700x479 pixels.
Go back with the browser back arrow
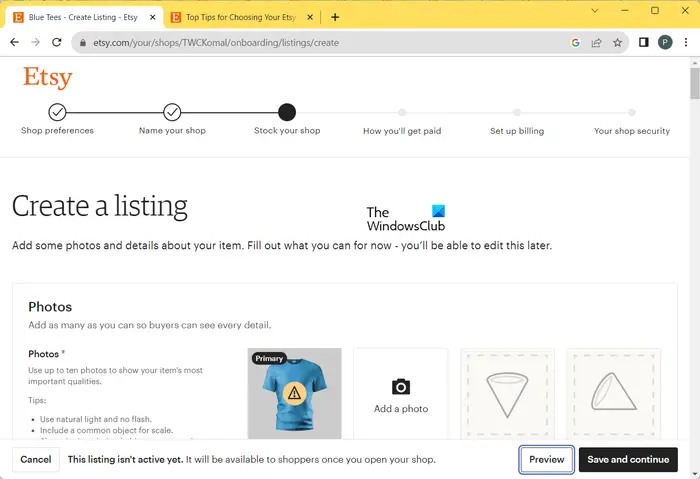click(14, 42)
